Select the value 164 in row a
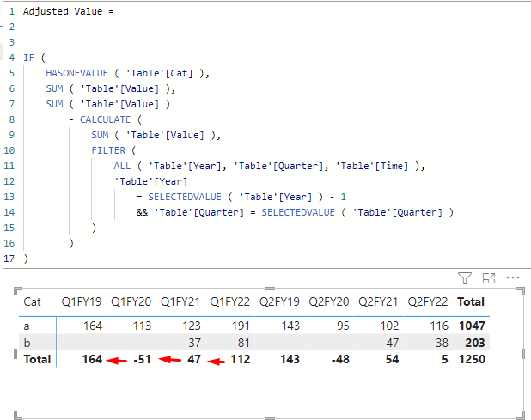531x420 pixels. (x=93, y=326)
